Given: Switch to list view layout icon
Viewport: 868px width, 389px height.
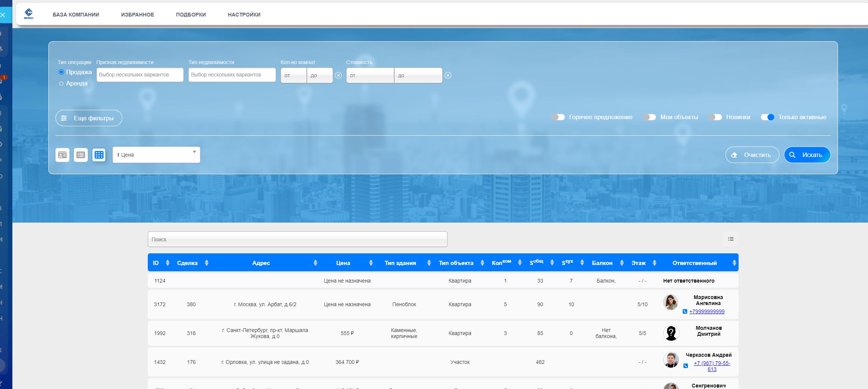Looking at the screenshot, I should point(81,155).
